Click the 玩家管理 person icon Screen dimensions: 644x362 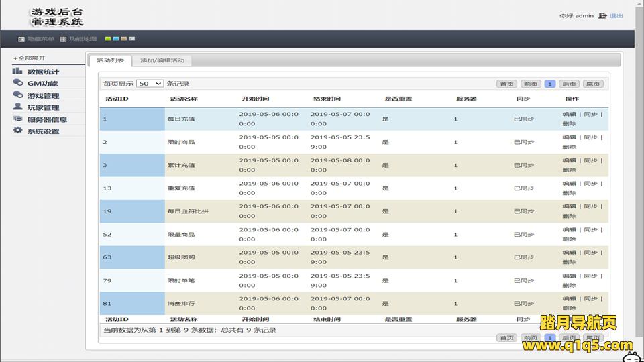pyautogui.click(x=17, y=107)
